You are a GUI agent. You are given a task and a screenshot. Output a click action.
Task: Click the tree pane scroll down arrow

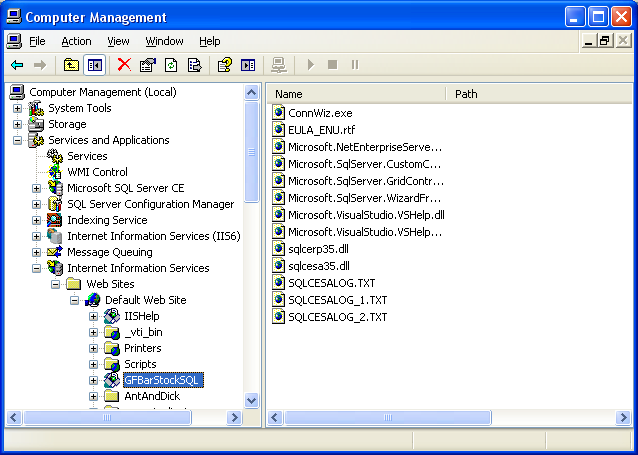point(252,400)
